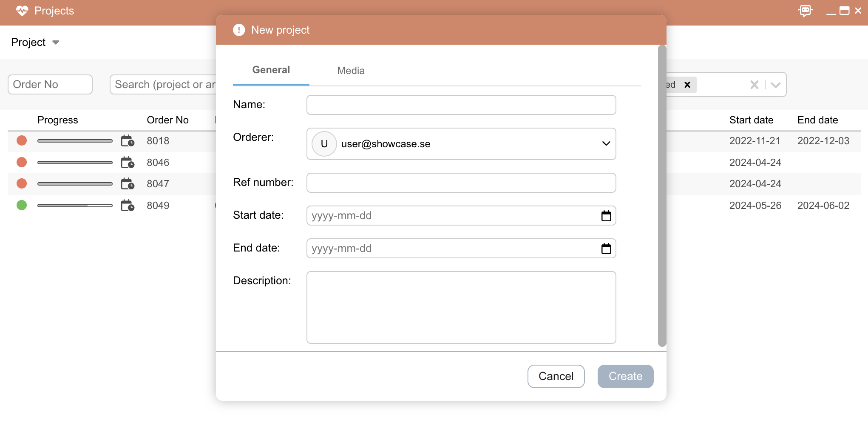Click the exclamation icon in the dialog header
This screenshot has height=423, width=868.
point(238,30)
